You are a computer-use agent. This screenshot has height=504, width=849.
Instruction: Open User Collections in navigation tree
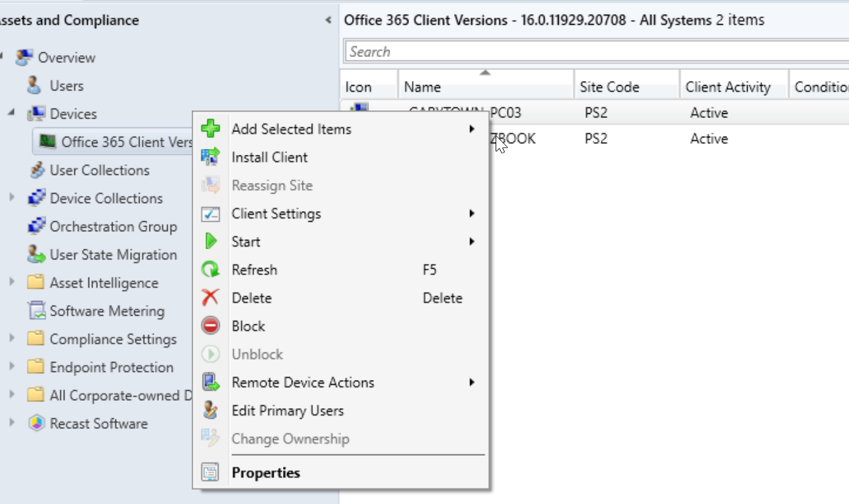(99, 170)
